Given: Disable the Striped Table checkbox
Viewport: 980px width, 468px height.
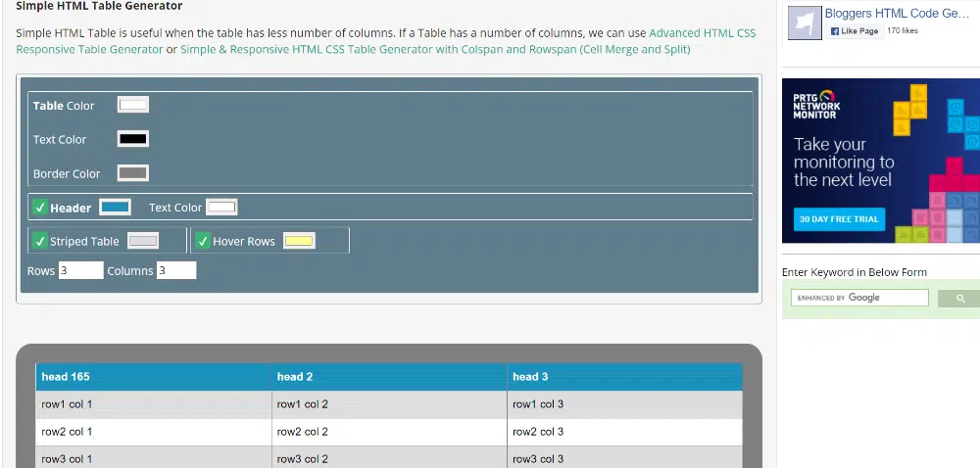Looking at the screenshot, I should coord(40,241).
